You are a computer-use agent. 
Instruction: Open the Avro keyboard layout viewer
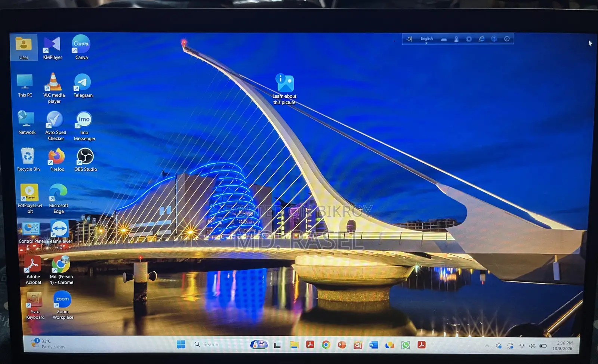(x=444, y=39)
